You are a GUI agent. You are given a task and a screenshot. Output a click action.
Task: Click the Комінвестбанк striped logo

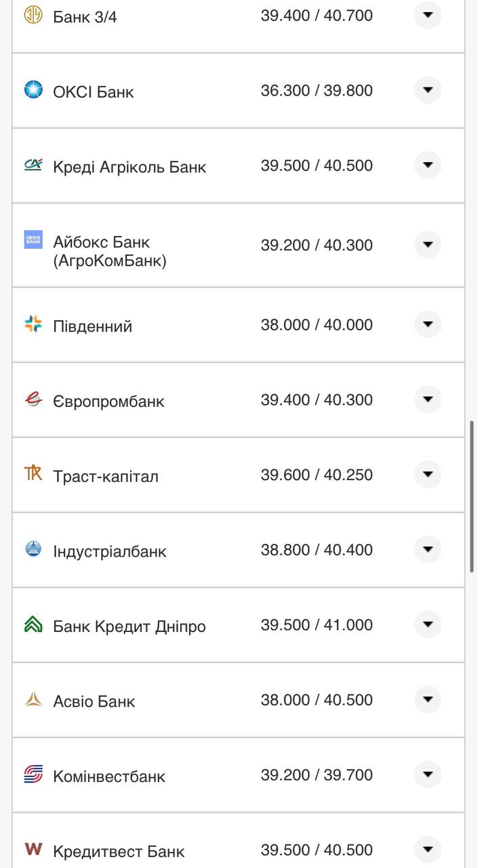pos(32,772)
